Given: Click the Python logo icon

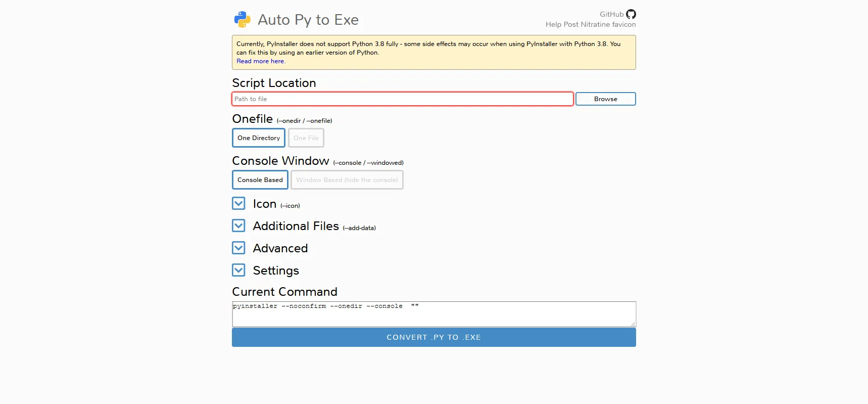Looking at the screenshot, I should [243, 19].
